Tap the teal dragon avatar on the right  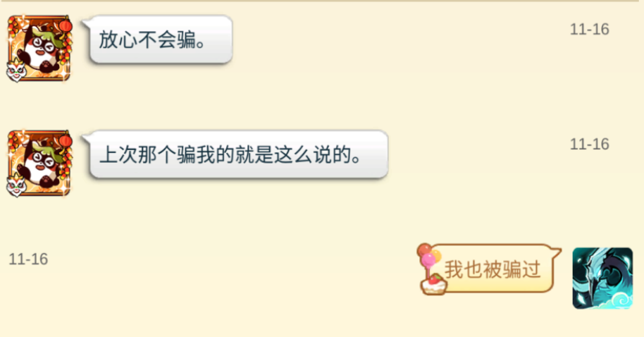602,278
